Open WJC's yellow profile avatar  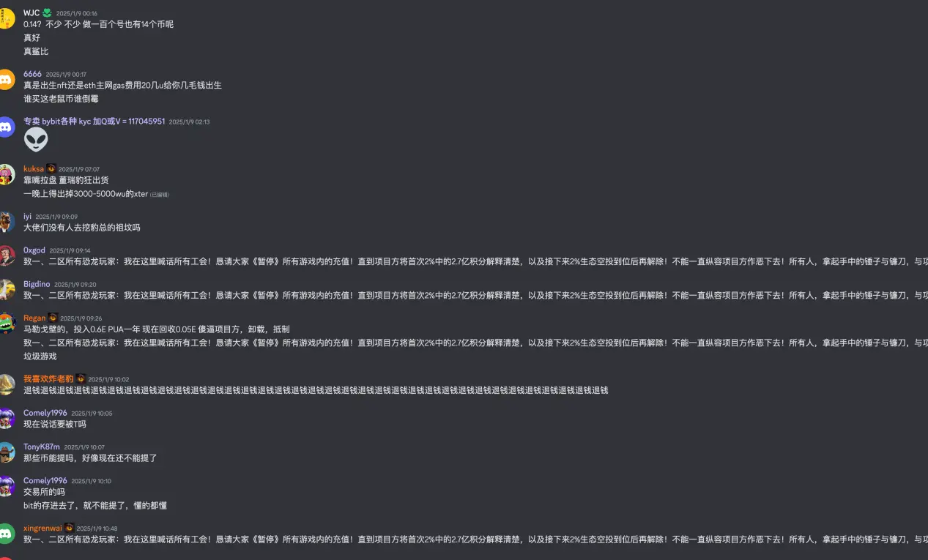7,19
